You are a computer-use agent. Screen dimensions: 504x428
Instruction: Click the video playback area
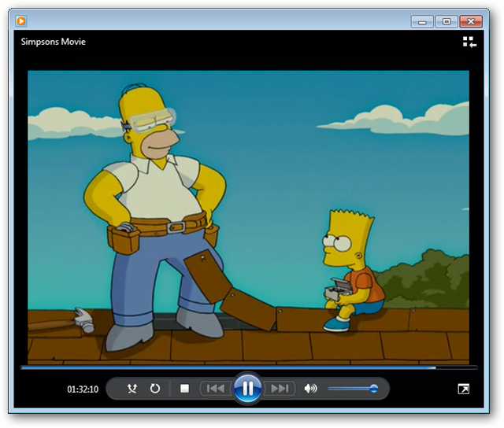click(x=248, y=217)
